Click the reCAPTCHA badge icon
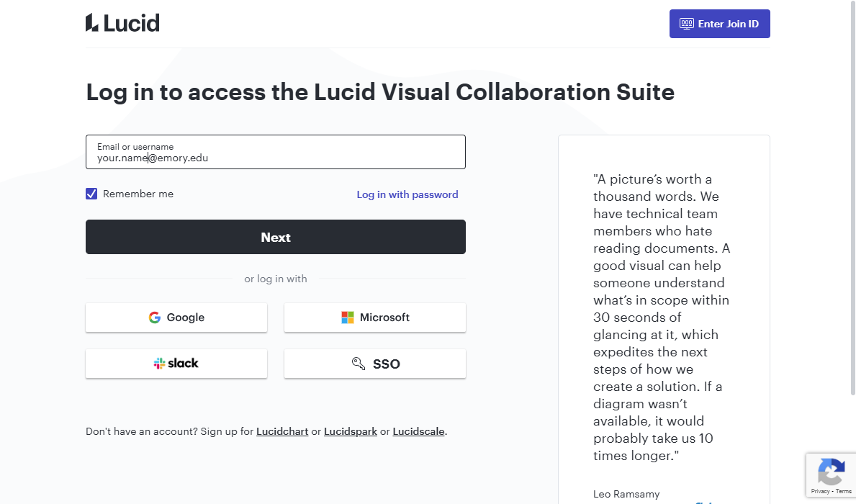Viewport: 856px width, 504px height. click(x=831, y=471)
